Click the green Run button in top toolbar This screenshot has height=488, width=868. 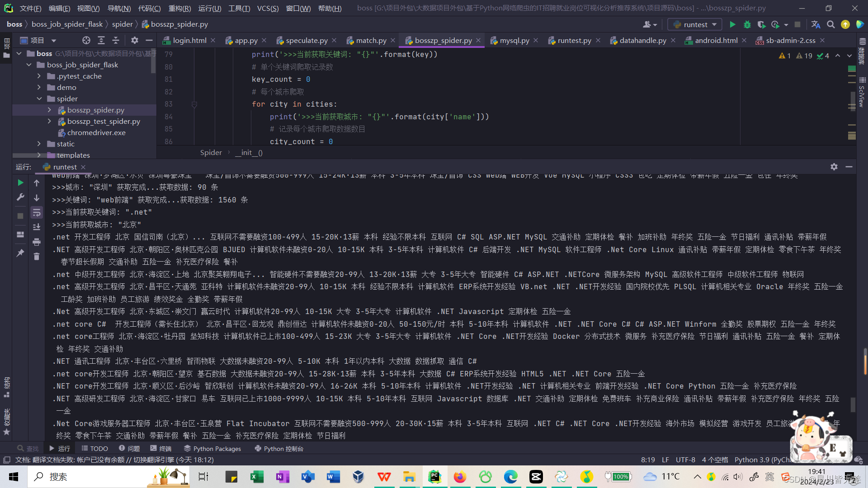pos(732,24)
